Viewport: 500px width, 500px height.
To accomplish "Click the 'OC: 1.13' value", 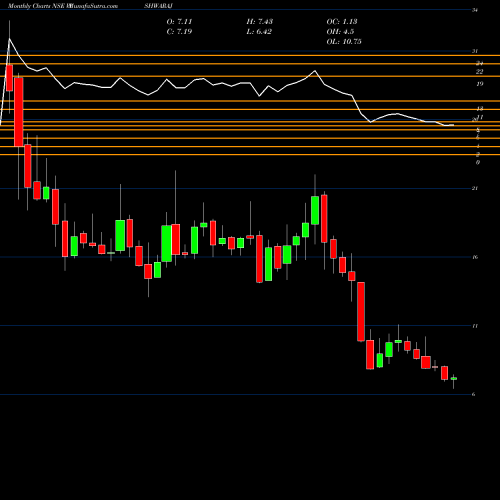I will 342,22.
